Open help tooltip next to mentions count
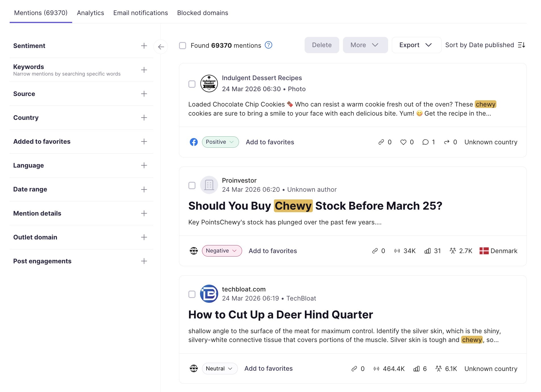Viewport: 541px width, 392px height. [268, 45]
